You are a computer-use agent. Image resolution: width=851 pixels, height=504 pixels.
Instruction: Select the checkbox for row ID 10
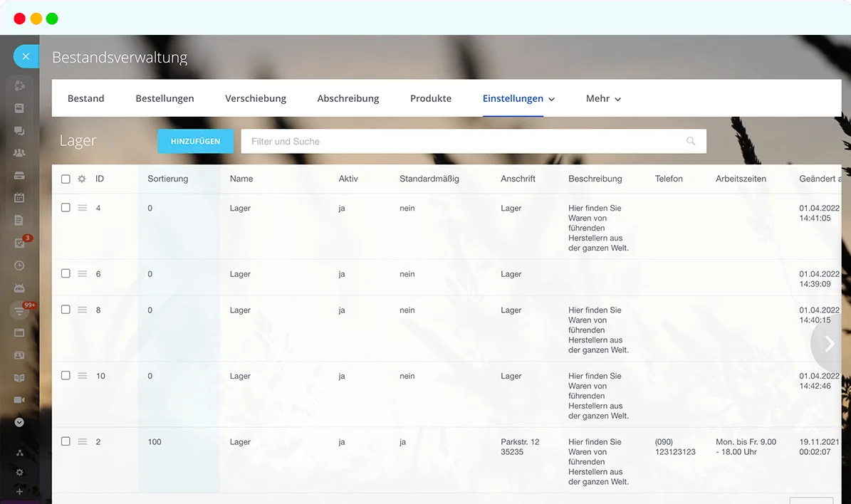pyautogui.click(x=66, y=375)
